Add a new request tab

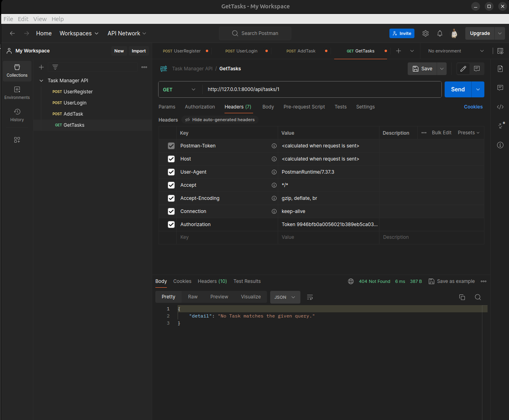399,51
